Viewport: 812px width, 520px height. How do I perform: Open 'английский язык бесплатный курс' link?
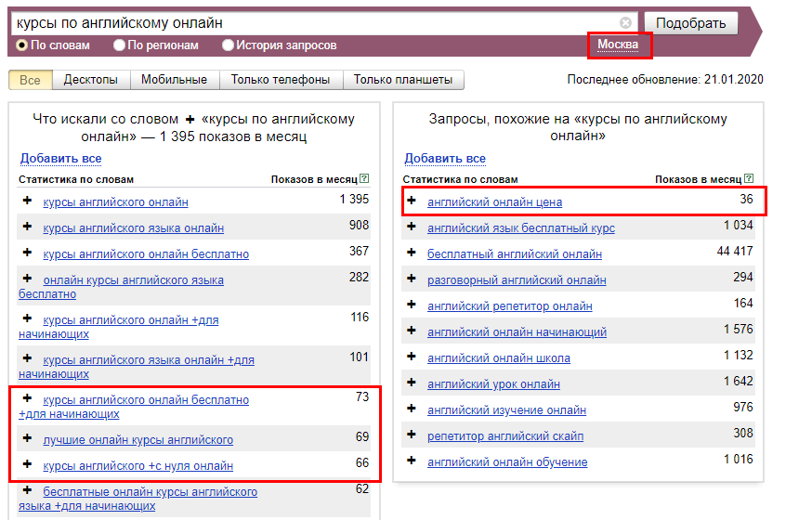(x=521, y=228)
